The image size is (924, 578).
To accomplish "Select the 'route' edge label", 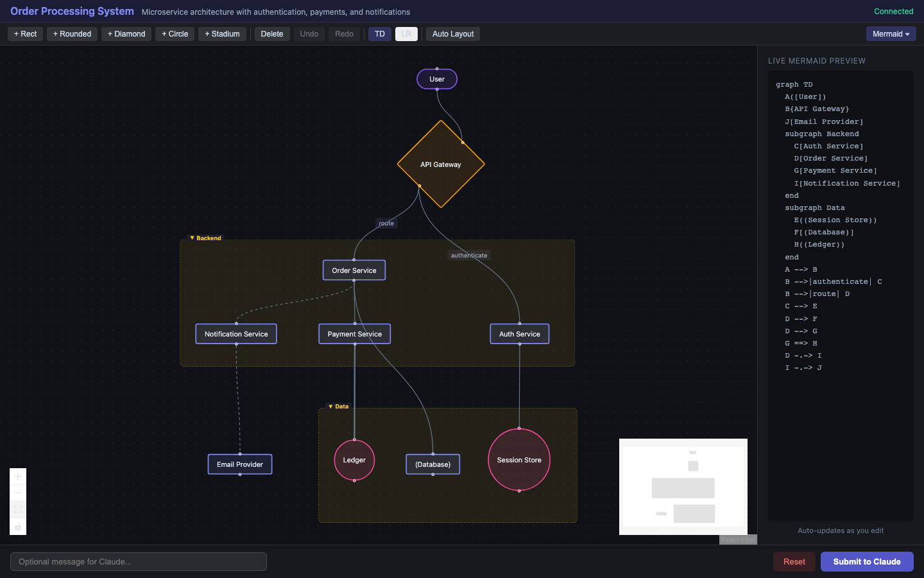I will click(386, 223).
